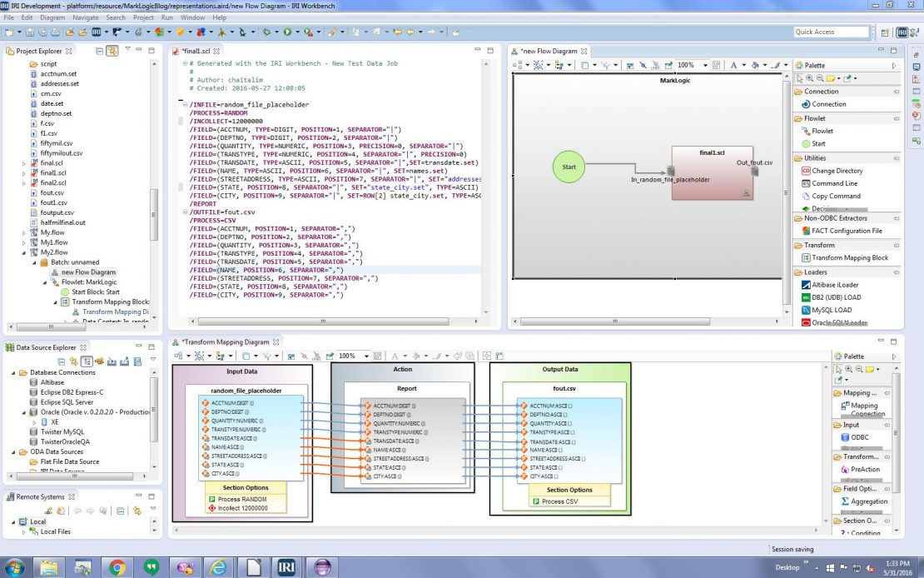
Task: Select the Connection tool in Flow Diagram palette
Action: click(823, 104)
